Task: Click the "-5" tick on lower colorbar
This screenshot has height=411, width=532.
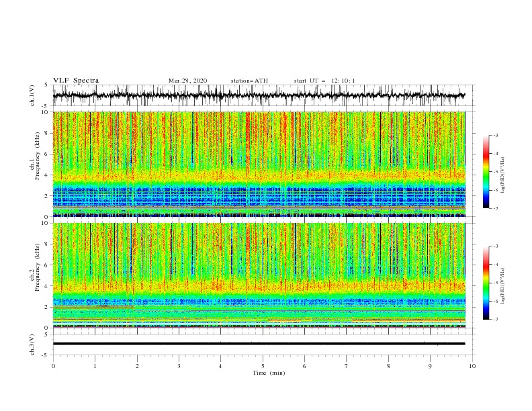Action: 495,283
